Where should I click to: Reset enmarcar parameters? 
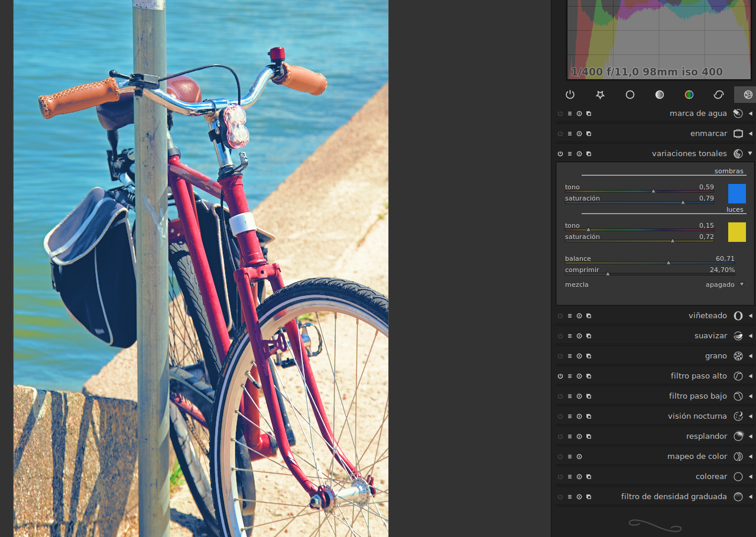(579, 134)
